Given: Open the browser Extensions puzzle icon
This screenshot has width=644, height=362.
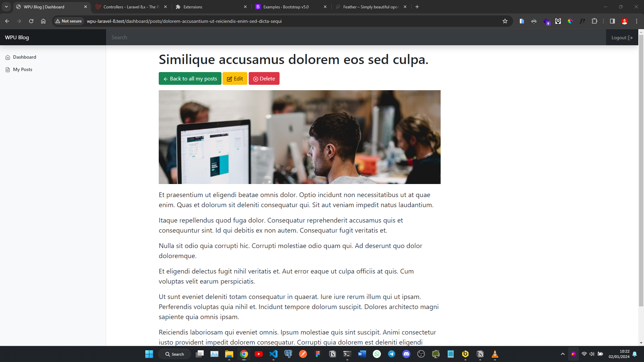Looking at the screenshot, I should click(x=594, y=21).
